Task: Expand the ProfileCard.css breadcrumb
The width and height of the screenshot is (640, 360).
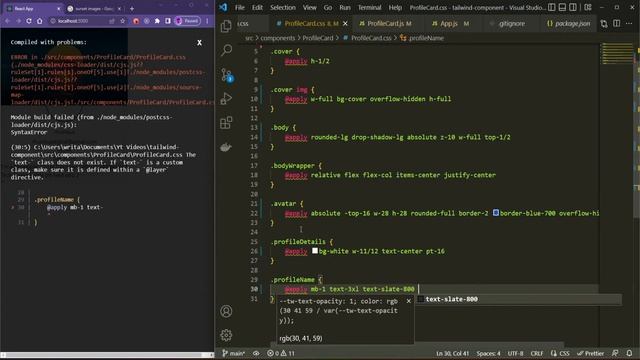Action: (371, 38)
